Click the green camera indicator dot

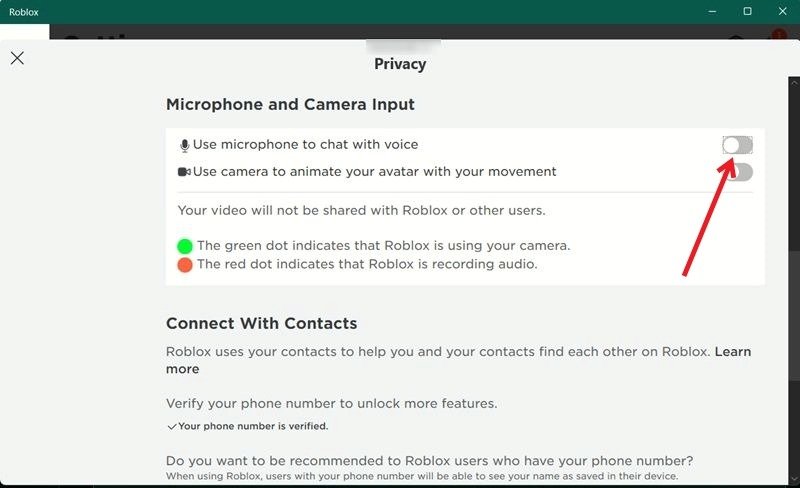click(185, 246)
